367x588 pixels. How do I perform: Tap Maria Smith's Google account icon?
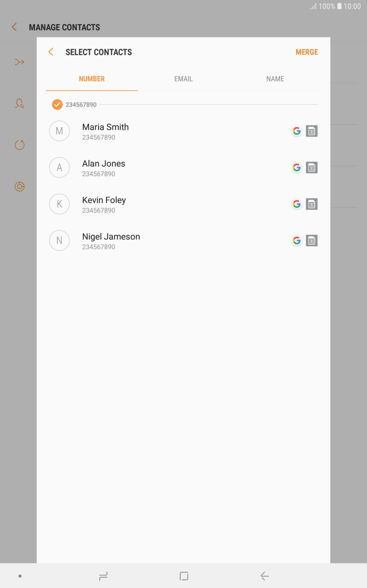pos(297,131)
